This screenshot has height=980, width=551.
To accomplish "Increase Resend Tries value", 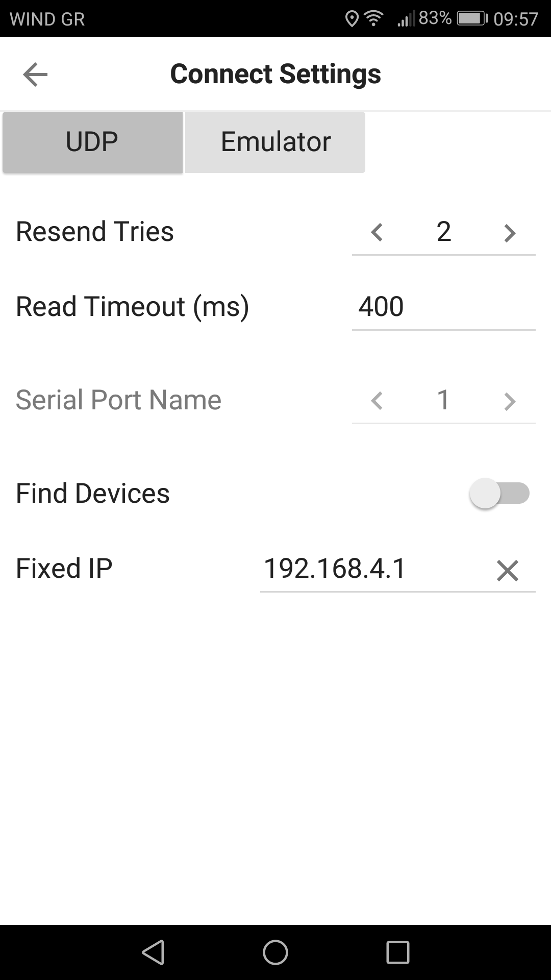I will (x=510, y=232).
